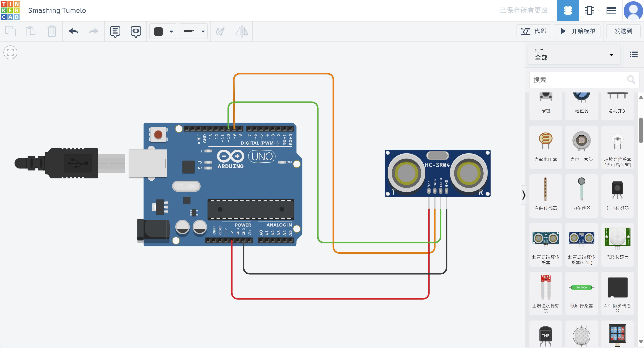The image size is (644, 348).
Task: Click zoom to fit icon
Action: (x=10, y=52)
